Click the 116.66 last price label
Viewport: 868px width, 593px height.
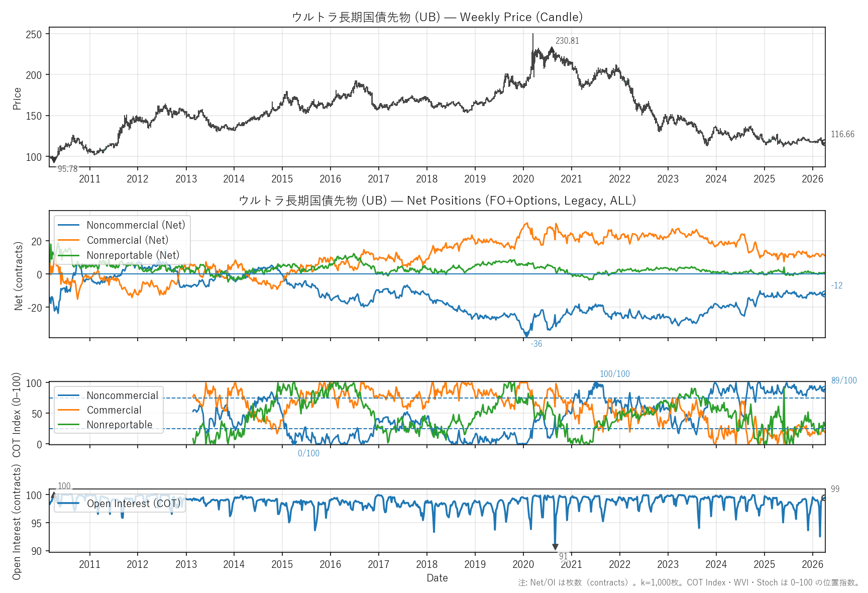coord(842,134)
